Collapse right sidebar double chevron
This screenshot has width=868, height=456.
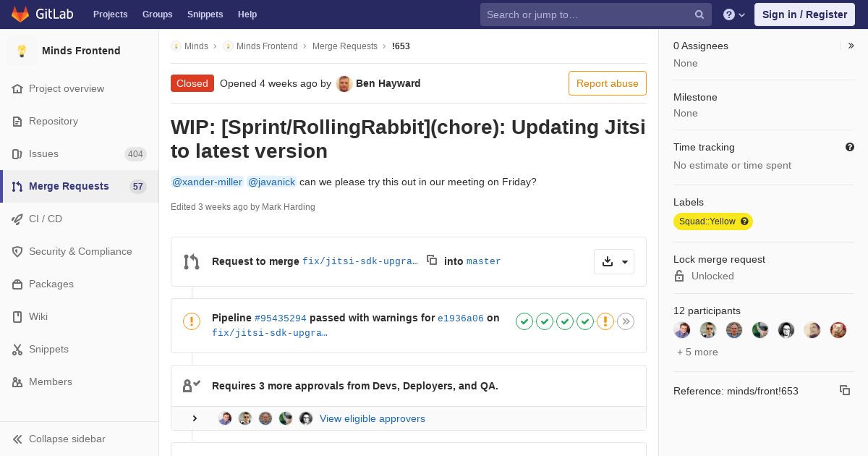pyautogui.click(x=851, y=46)
